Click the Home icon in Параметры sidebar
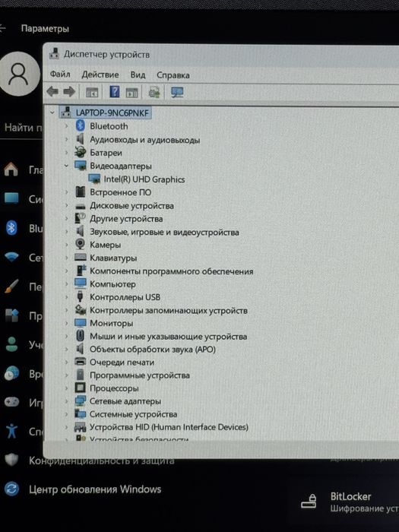The height and width of the screenshot is (532, 399). [11, 169]
